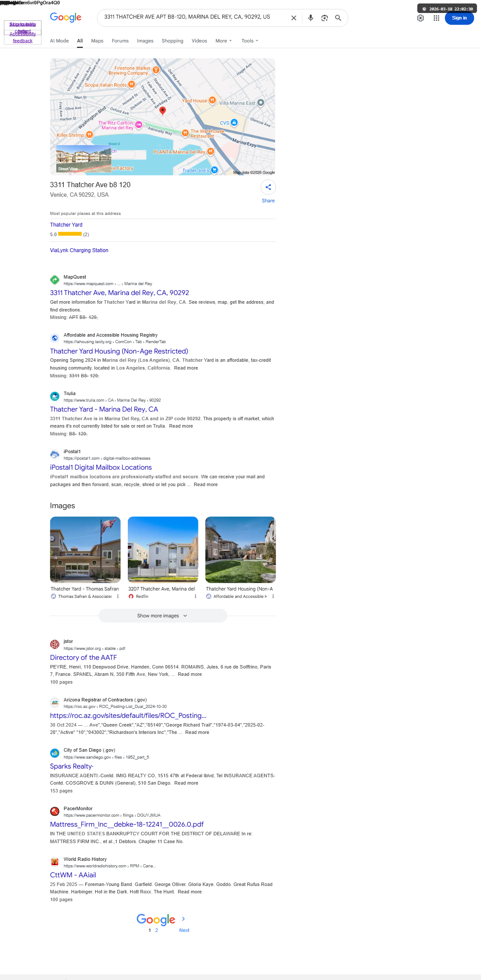Open iPostal1 Digital Mailbox Locations result

[x=101, y=467]
